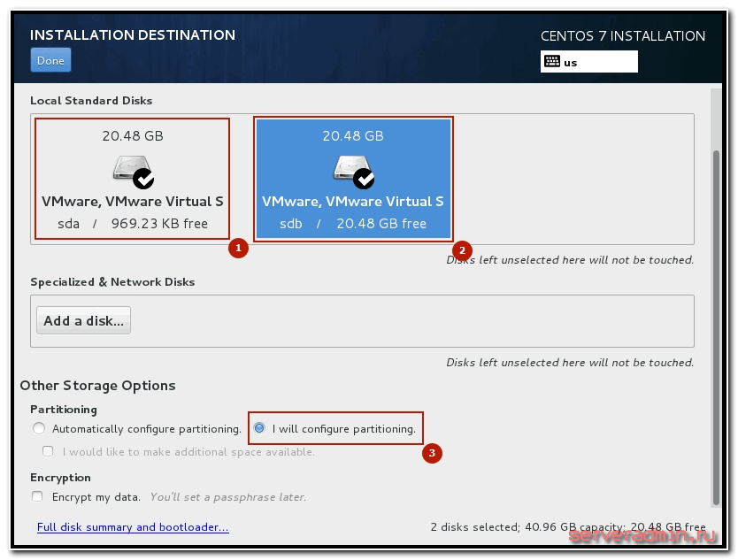Click the Add a disk... button
The image size is (738, 560).
pyautogui.click(x=84, y=321)
